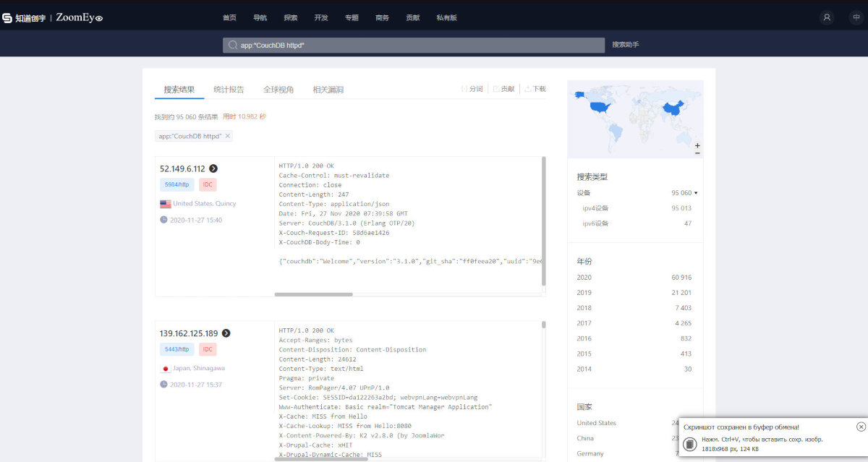
Task: Zoom out on the world map
Action: (697, 153)
